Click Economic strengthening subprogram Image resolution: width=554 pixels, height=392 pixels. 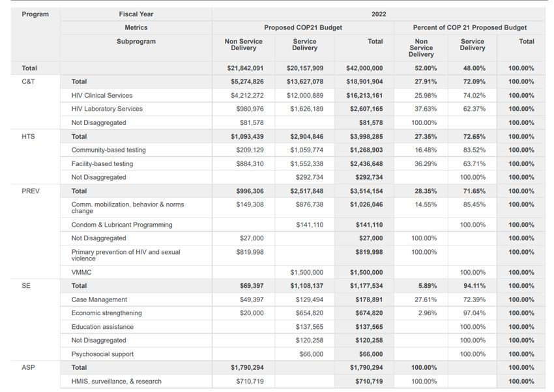[x=106, y=313]
